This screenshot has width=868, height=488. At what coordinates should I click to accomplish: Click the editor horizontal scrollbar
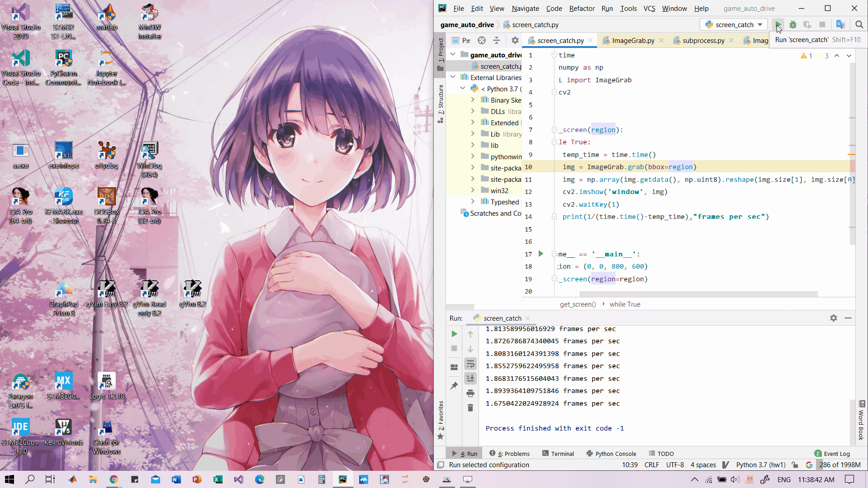698,294
